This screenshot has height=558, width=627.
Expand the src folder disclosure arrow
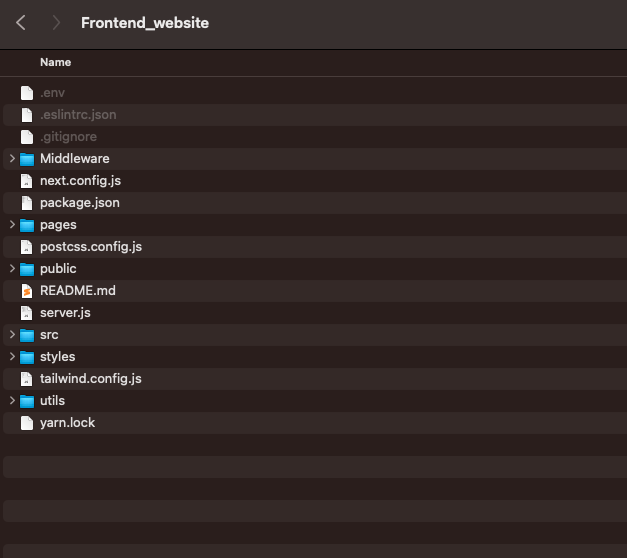point(11,335)
